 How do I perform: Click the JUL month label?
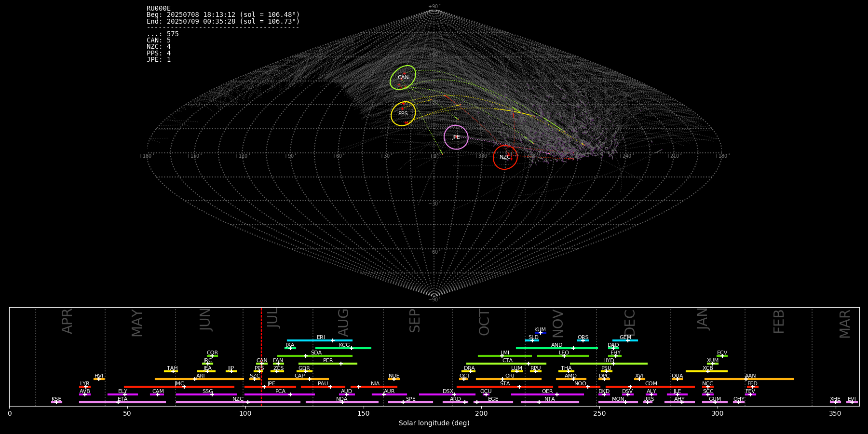273,317
